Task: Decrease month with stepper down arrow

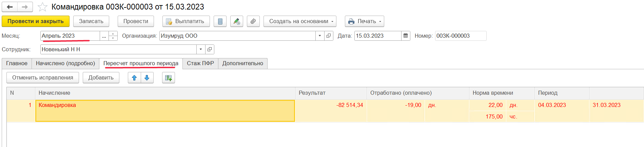Action: pyautogui.click(x=113, y=38)
